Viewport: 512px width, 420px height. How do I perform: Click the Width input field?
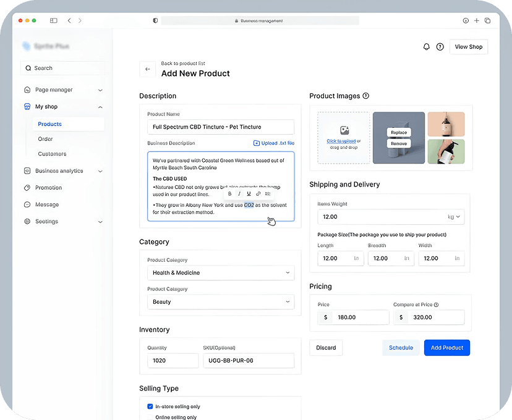[x=442, y=258]
